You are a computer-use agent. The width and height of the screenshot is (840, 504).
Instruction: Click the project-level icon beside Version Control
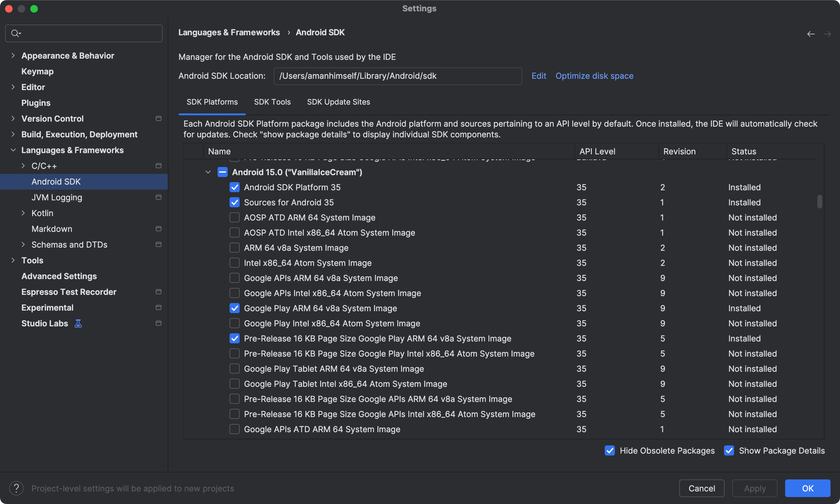click(158, 118)
